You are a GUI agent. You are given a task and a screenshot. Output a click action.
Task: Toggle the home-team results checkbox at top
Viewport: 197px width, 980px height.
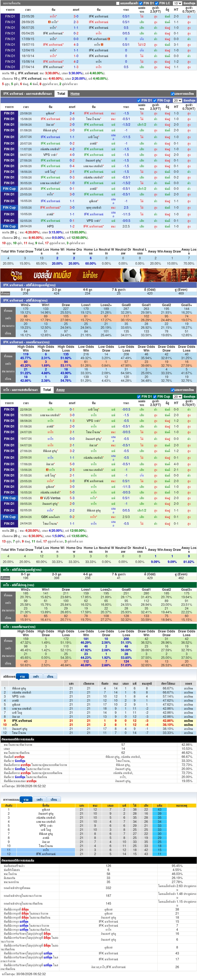point(117,3)
